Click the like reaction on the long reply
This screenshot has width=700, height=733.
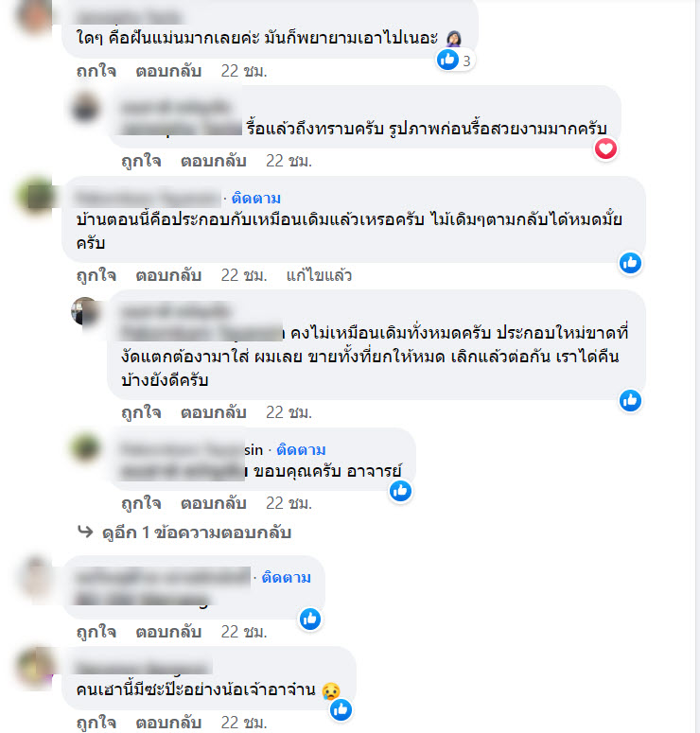pyautogui.click(x=630, y=401)
